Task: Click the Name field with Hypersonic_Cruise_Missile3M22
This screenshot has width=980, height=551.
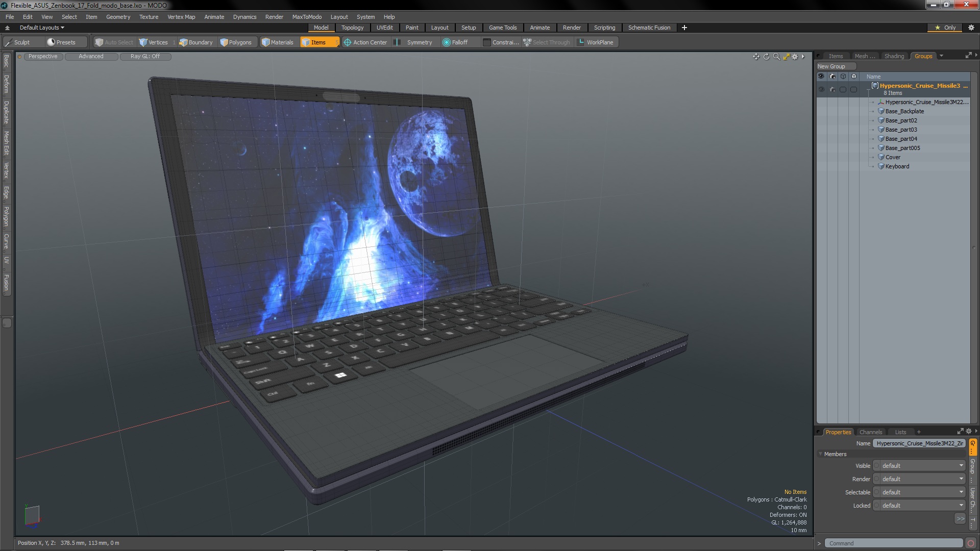Action: (x=919, y=443)
